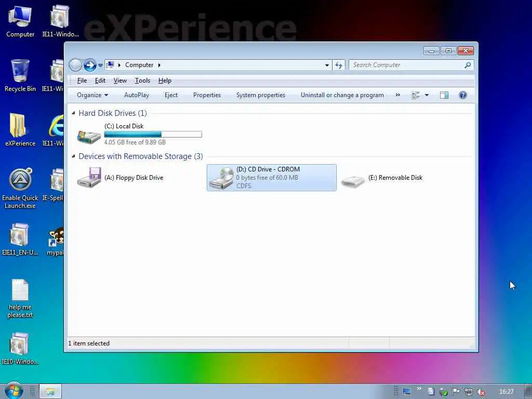This screenshot has height=399, width=532.
Task: Select the IE10-Windo... desktop icon
Action: click(x=20, y=349)
